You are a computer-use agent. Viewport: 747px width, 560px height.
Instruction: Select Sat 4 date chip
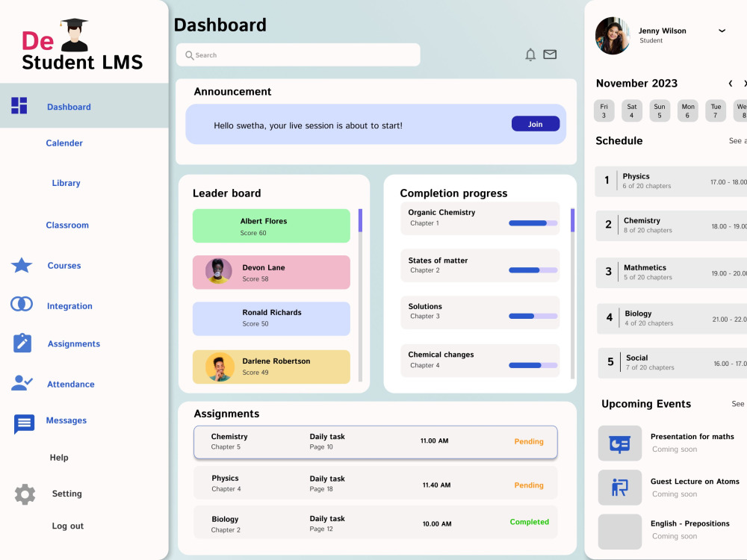click(632, 111)
